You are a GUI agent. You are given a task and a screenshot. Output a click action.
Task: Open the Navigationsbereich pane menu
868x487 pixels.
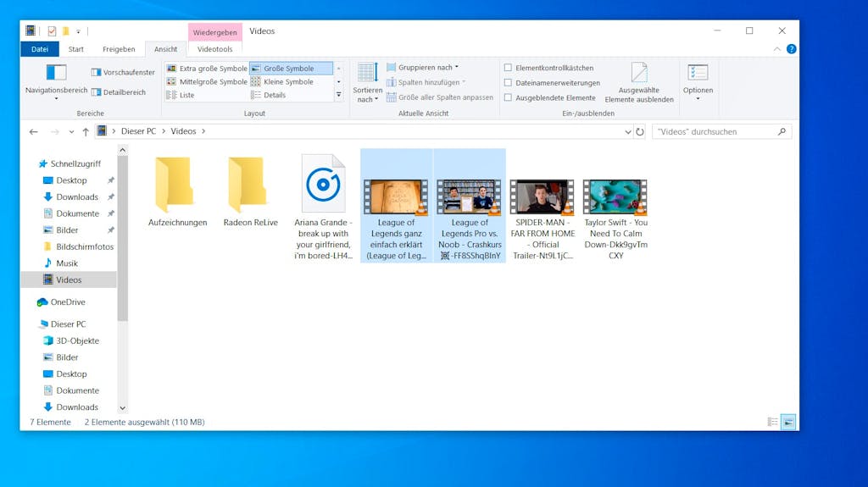[56, 82]
